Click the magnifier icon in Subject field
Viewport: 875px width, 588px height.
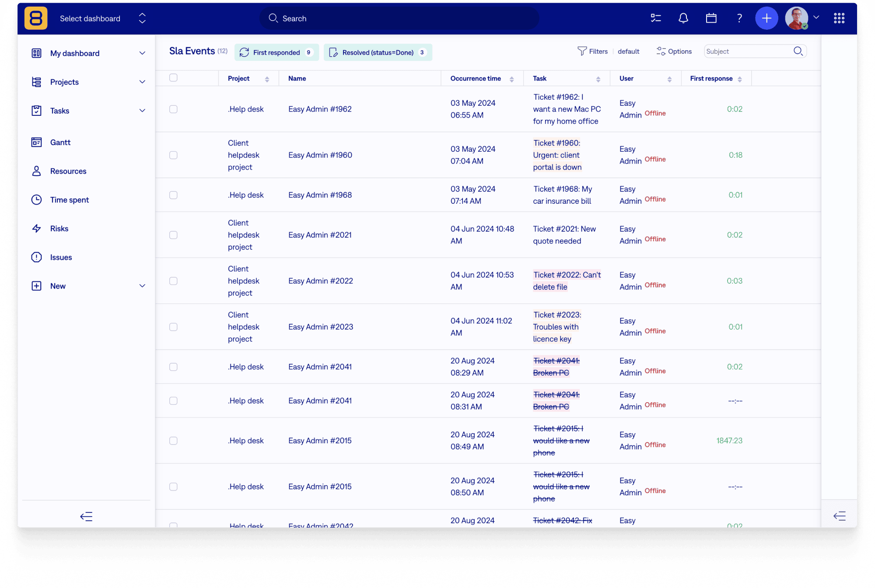[x=798, y=52]
